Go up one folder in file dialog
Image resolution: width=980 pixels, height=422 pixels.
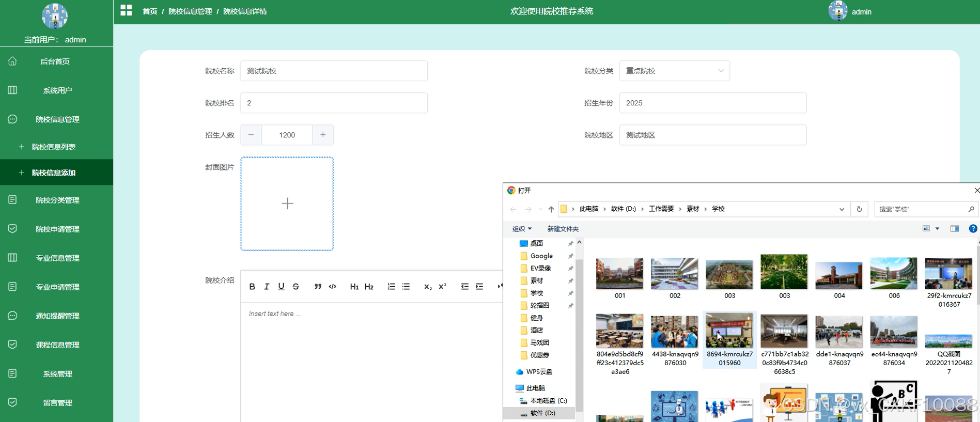[x=551, y=209]
